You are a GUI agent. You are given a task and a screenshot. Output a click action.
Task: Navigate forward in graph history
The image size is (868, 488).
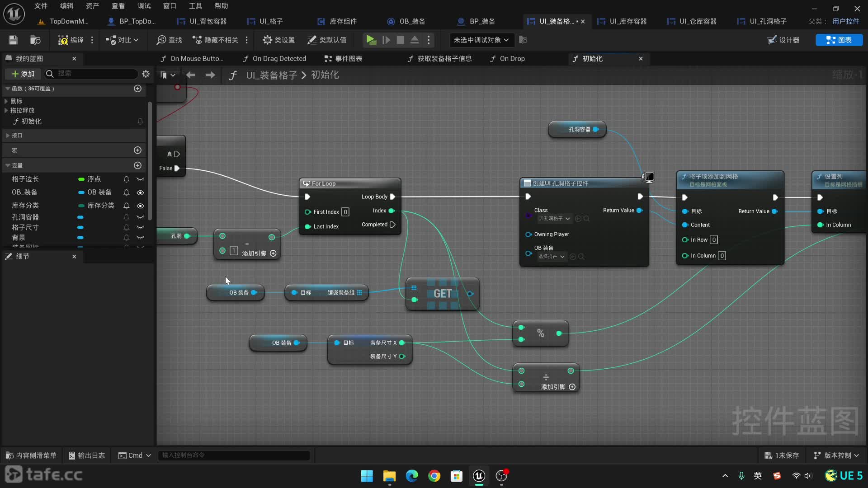pos(210,75)
